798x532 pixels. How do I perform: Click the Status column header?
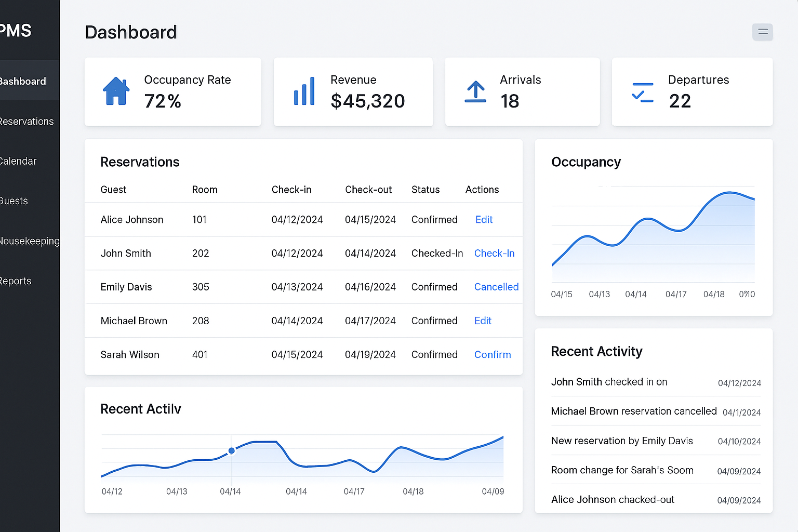(x=425, y=190)
